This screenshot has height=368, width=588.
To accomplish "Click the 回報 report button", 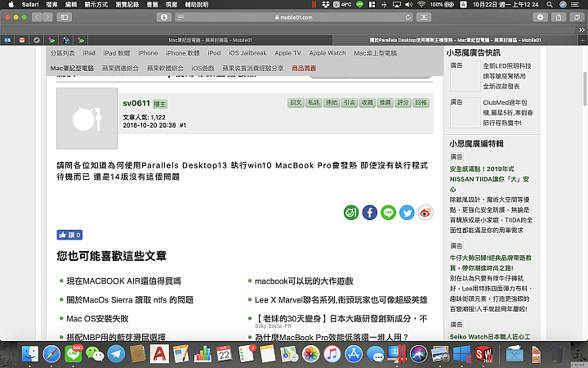I will tap(421, 102).
